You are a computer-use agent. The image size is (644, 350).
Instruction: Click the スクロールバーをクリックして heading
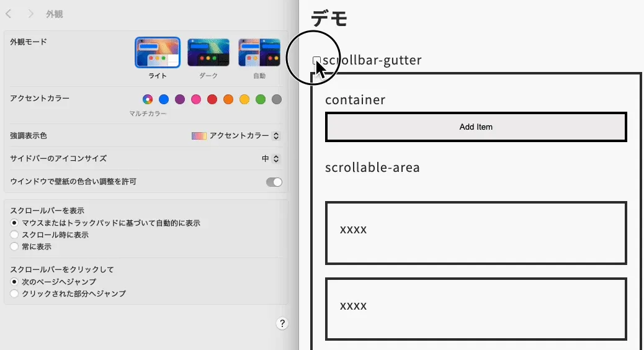pos(62,269)
